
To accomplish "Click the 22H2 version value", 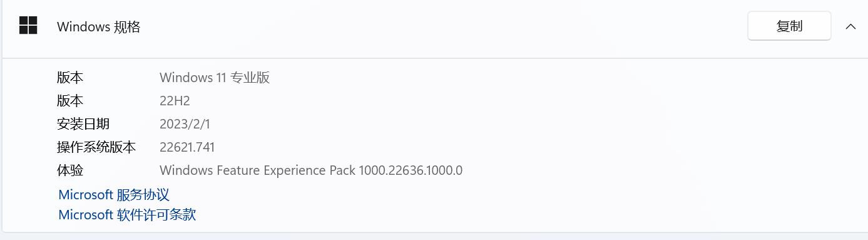I will click(175, 101).
